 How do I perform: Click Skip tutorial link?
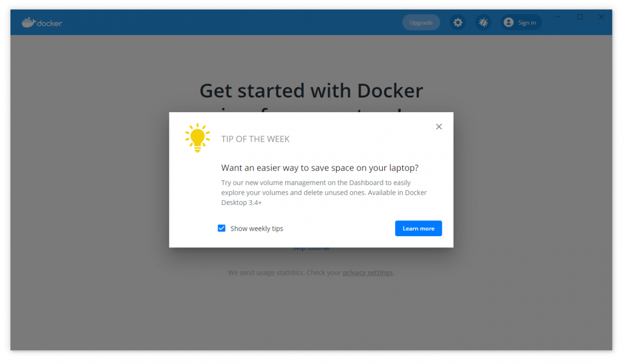(x=311, y=247)
